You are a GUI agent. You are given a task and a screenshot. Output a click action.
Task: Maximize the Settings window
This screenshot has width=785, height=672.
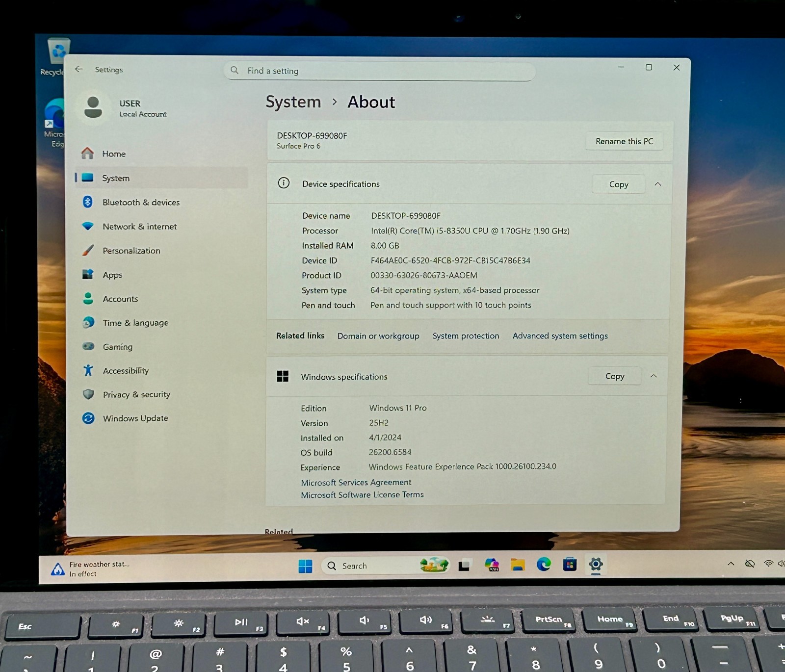[x=649, y=67]
